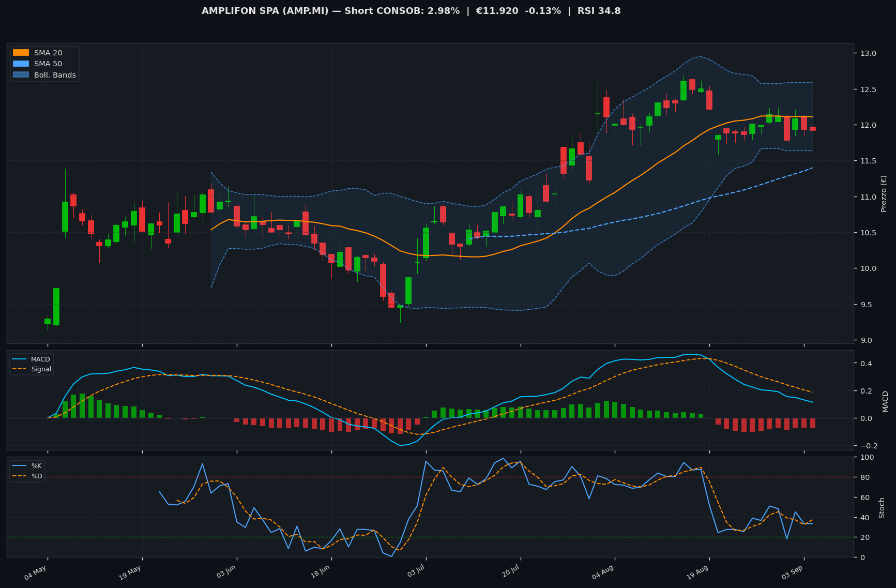Click the blue SMA 50 legend swatch
Screen dimensions: 896x588
(21, 64)
